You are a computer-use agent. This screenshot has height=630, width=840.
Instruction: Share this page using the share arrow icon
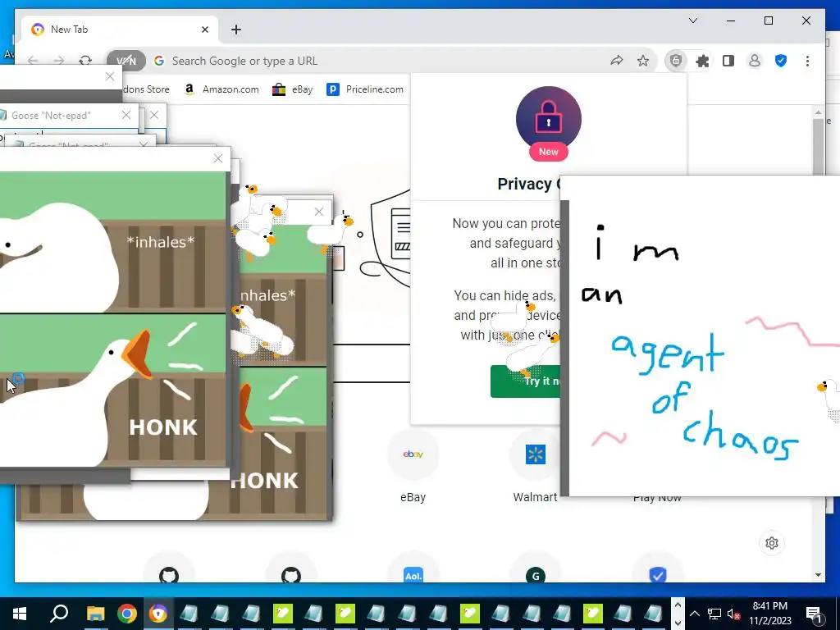click(617, 61)
